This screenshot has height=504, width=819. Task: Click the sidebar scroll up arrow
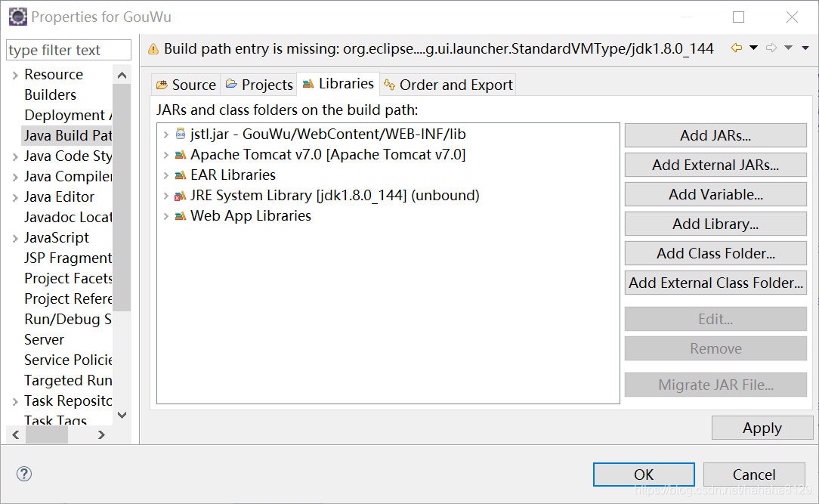[x=122, y=76]
